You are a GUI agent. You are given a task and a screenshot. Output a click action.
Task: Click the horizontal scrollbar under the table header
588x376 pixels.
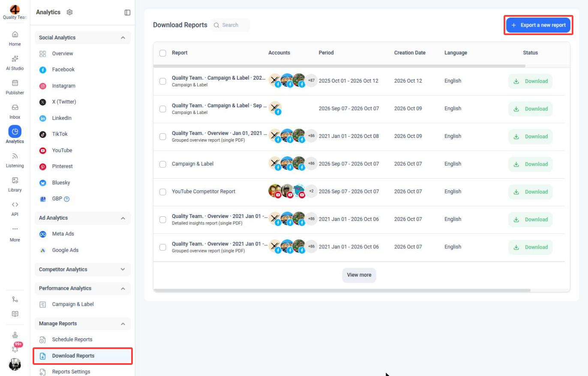[339, 66]
